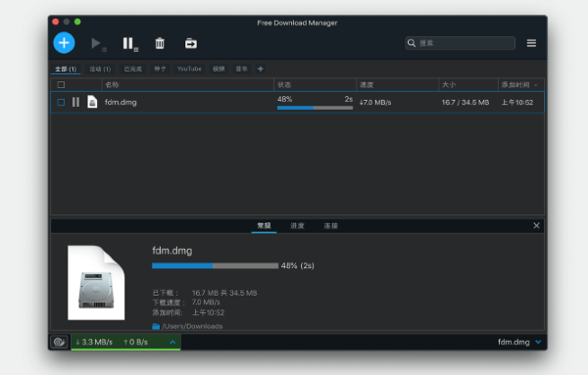Sort by status column header
This screenshot has width=588, height=375.
click(315, 84)
